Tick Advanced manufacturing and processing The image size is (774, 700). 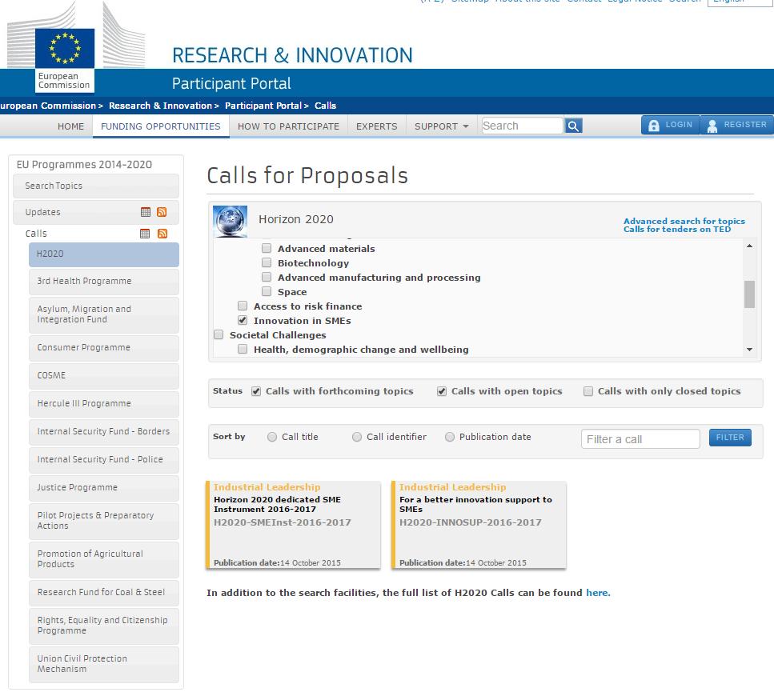point(267,277)
